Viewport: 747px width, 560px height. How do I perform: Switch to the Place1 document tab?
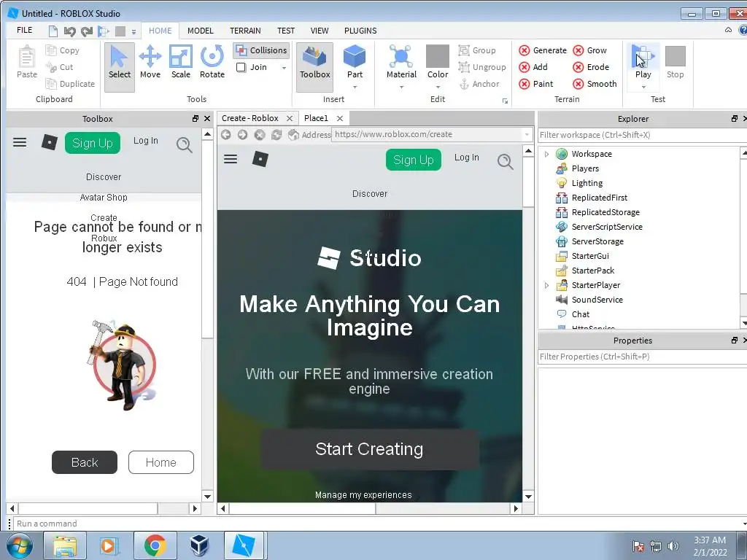point(316,118)
